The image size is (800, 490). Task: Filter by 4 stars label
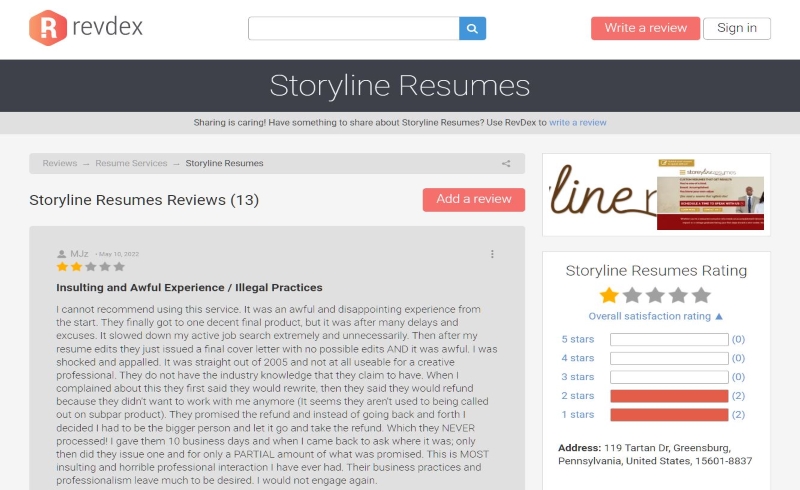(578, 358)
